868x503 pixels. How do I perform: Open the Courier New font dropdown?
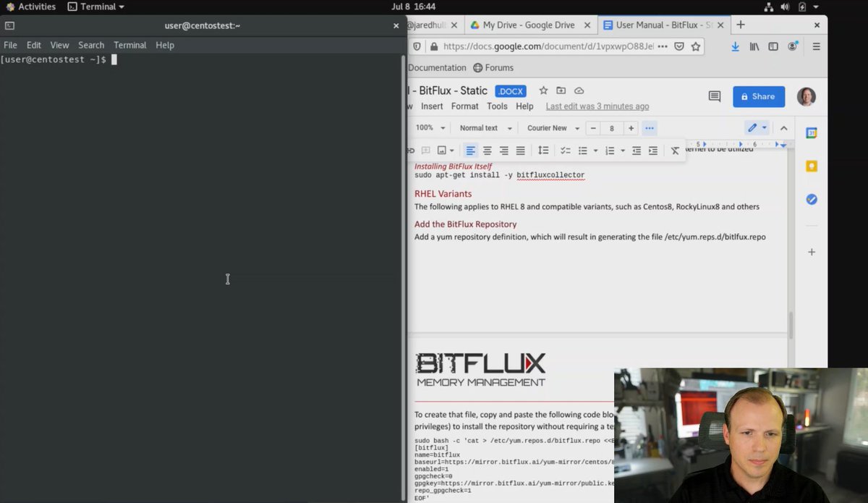point(551,127)
